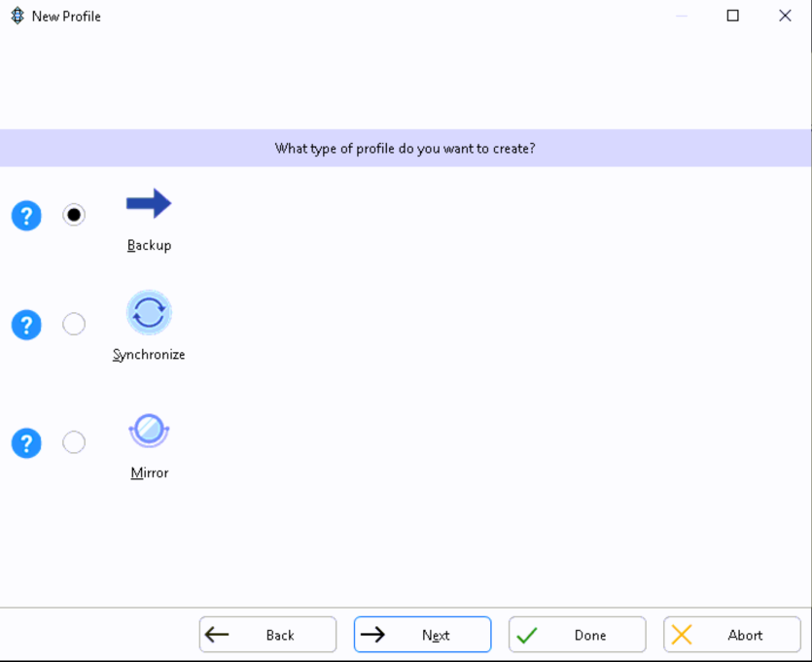Click the profile type question header
812x662 pixels.
(406, 149)
